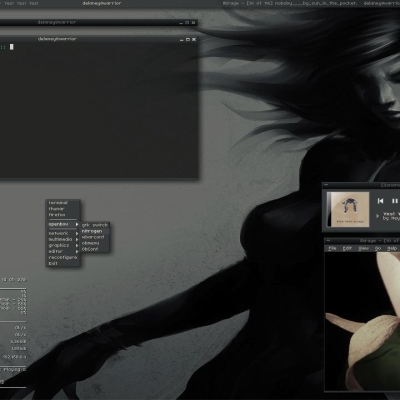Image resolution: width=400 pixels, height=400 pixels.
Task: Open obmenu from the openbox submenu
Action: (95, 243)
